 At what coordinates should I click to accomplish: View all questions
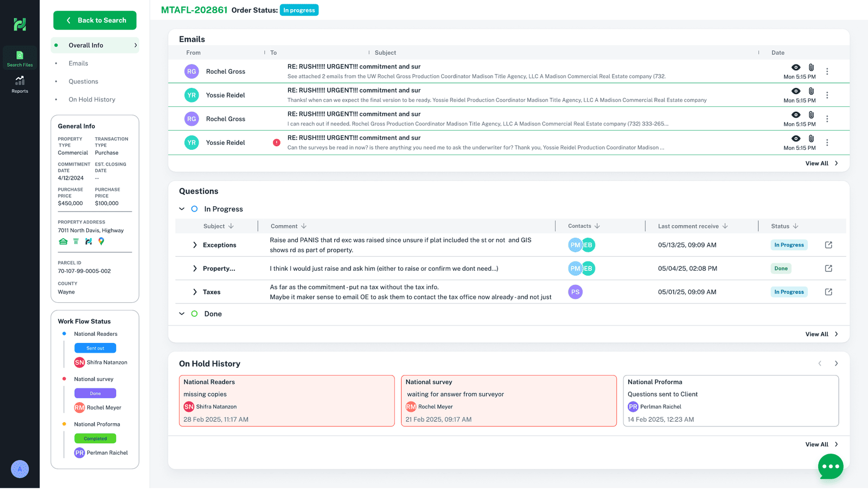[x=822, y=334]
